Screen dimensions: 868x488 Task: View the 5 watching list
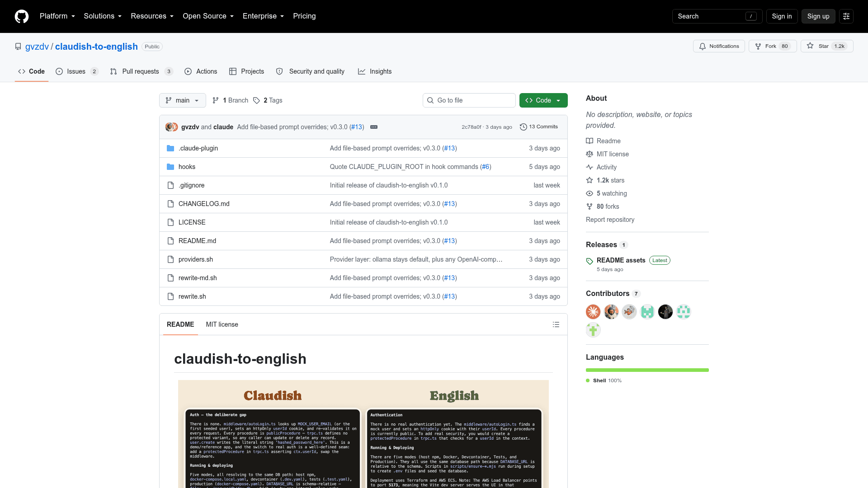(x=606, y=193)
